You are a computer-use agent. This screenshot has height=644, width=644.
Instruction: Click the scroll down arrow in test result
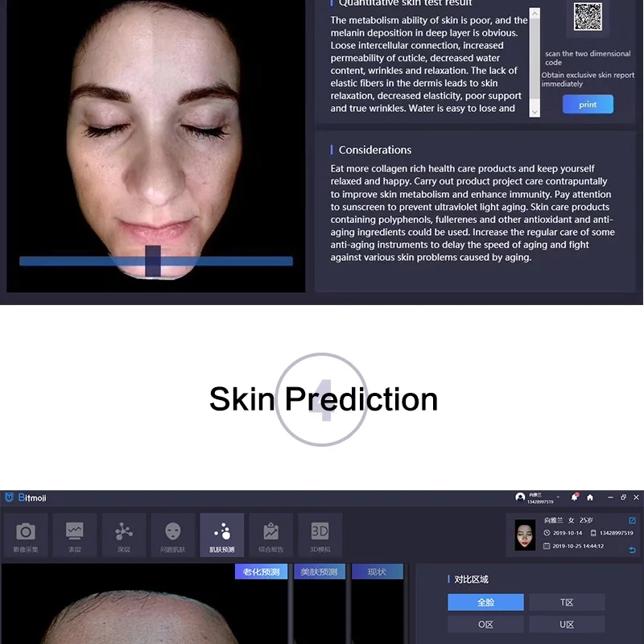[x=535, y=111]
